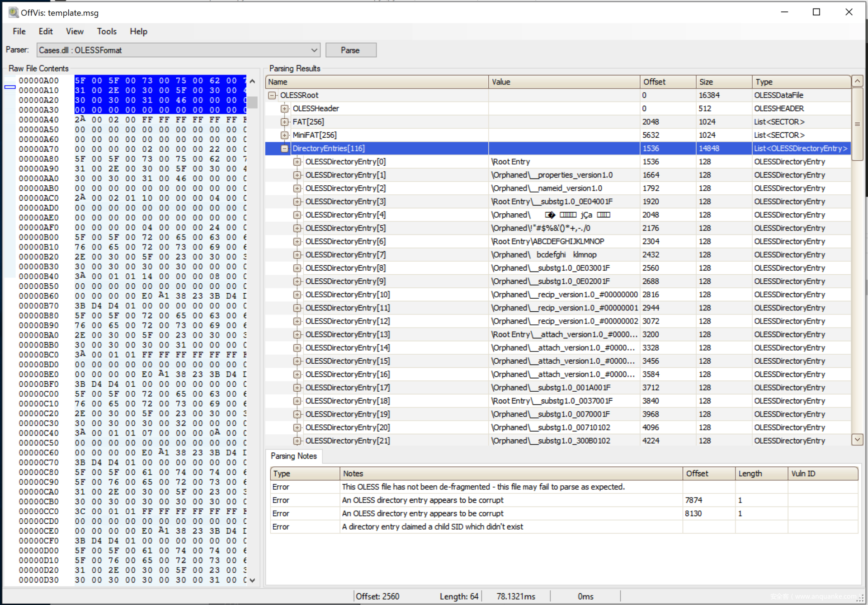Screen dimensions: 868x605
Task: Click the Parse button
Action: 350,50
